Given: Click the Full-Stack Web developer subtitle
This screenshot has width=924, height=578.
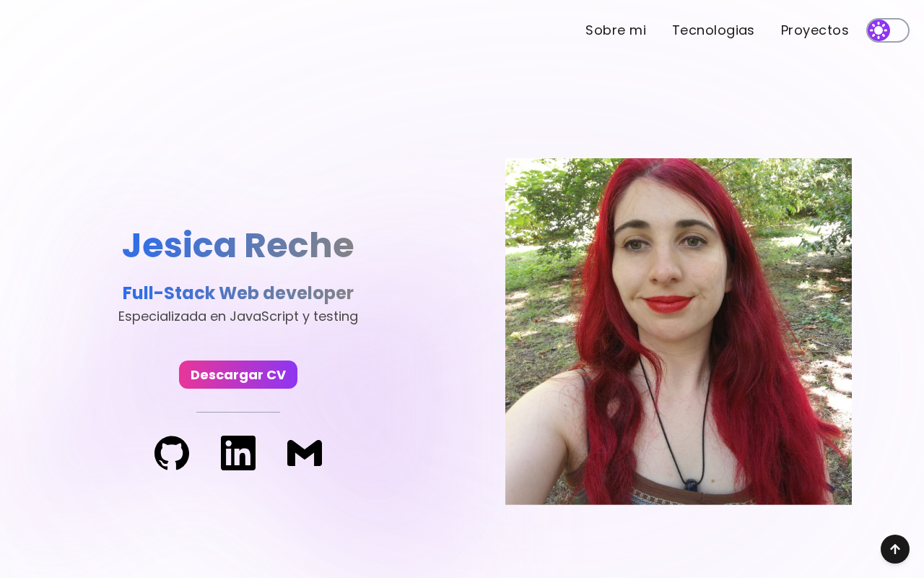Looking at the screenshot, I should pyautogui.click(x=238, y=293).
